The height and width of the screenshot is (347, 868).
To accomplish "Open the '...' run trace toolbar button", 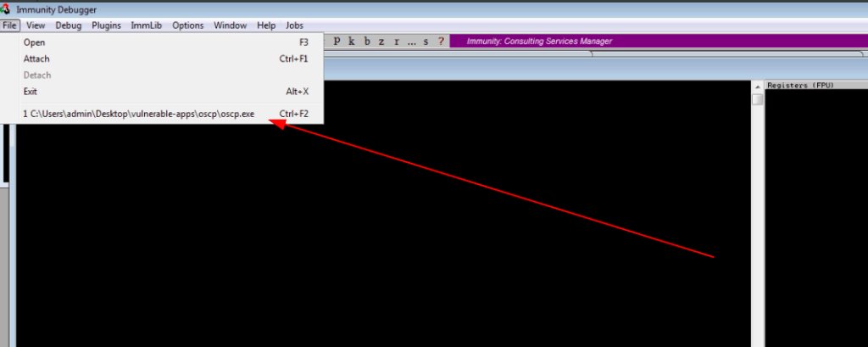I will tap(411, 42).
